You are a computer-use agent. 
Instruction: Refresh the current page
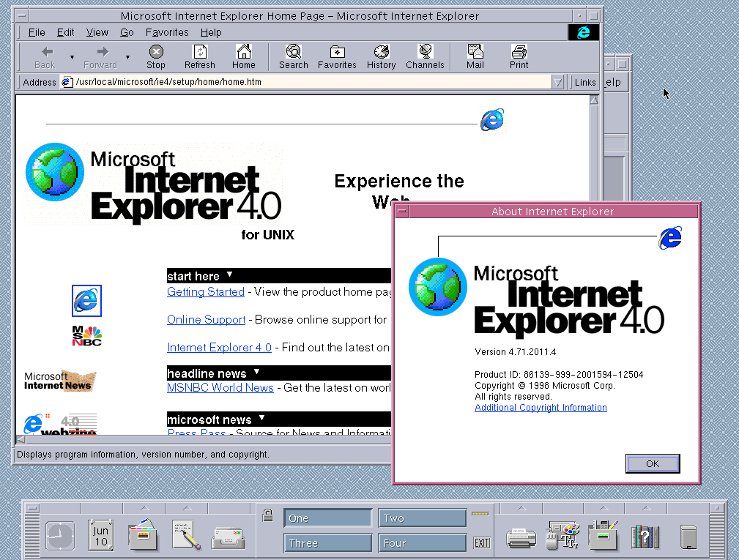tap(200, 57)
